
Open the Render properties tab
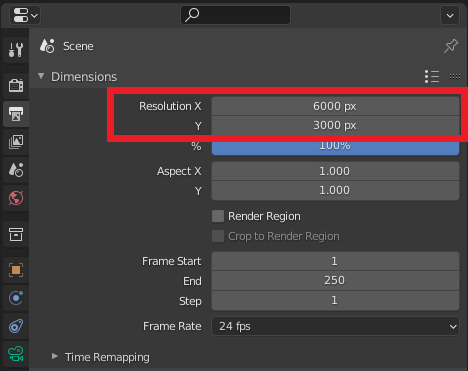(16, 85)
